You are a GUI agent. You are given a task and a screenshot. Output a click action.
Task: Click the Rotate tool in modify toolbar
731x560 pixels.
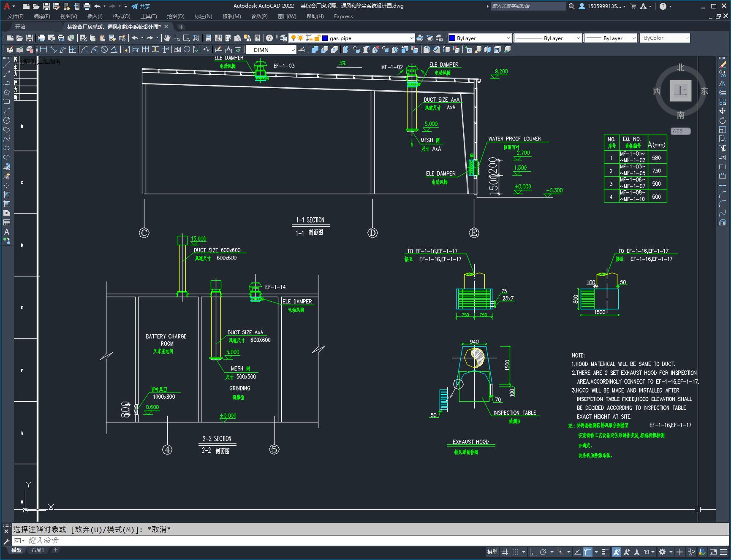[x=723, y=120]
